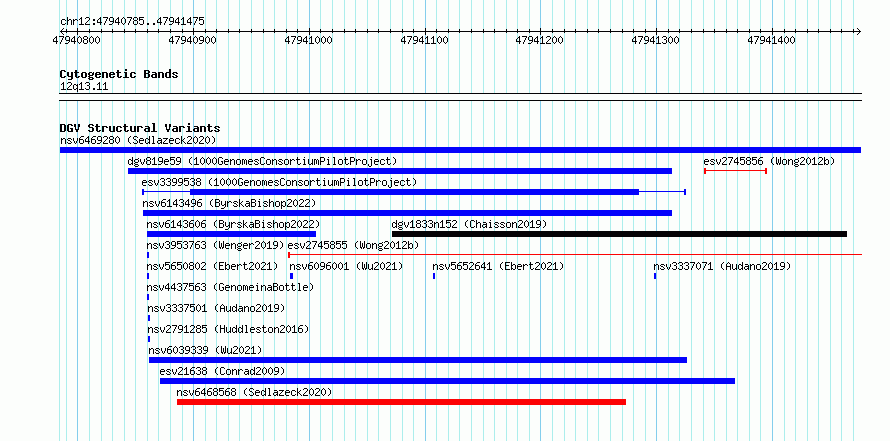Click the dgv1833n152 (Chaisson2019) label
Viewport: 890px width, 441px height.
coord(469,224)
